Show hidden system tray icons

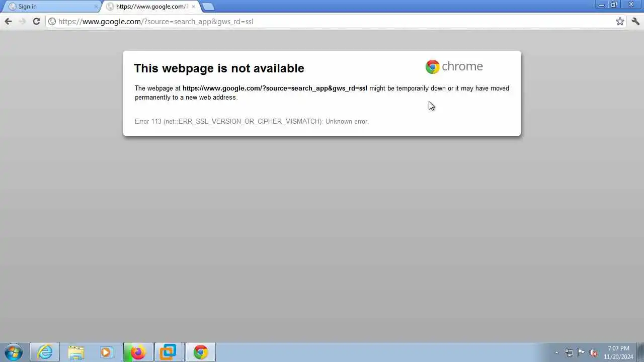(556, 352)
